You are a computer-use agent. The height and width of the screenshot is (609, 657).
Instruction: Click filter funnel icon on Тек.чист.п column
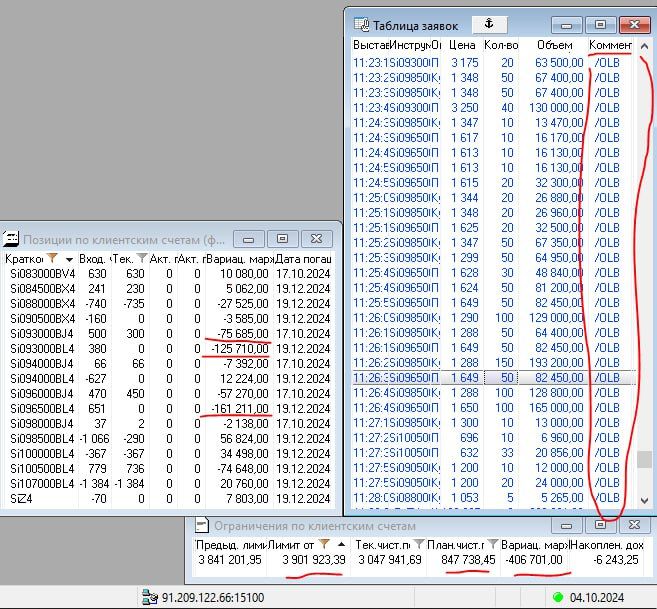418,544
